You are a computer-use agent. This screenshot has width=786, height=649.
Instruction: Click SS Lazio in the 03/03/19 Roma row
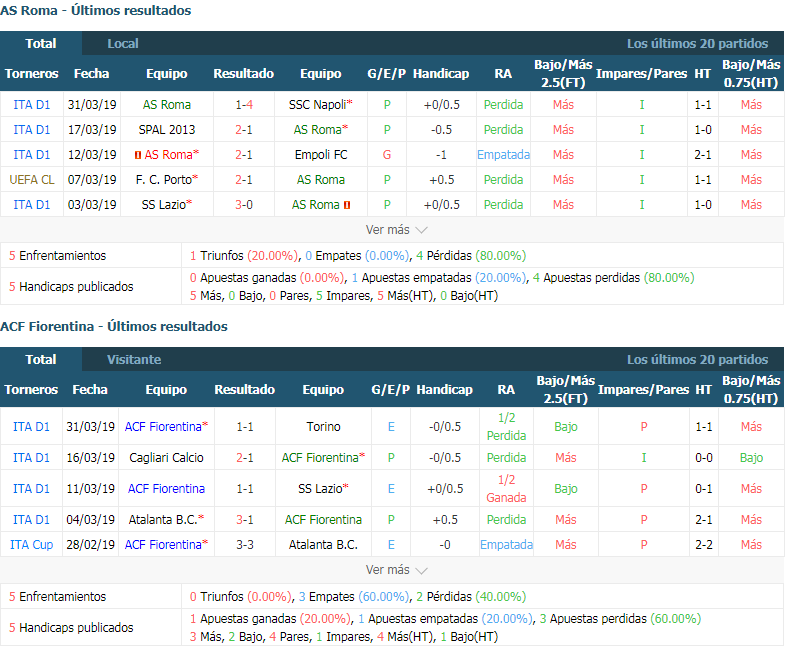tap(163, 204)
